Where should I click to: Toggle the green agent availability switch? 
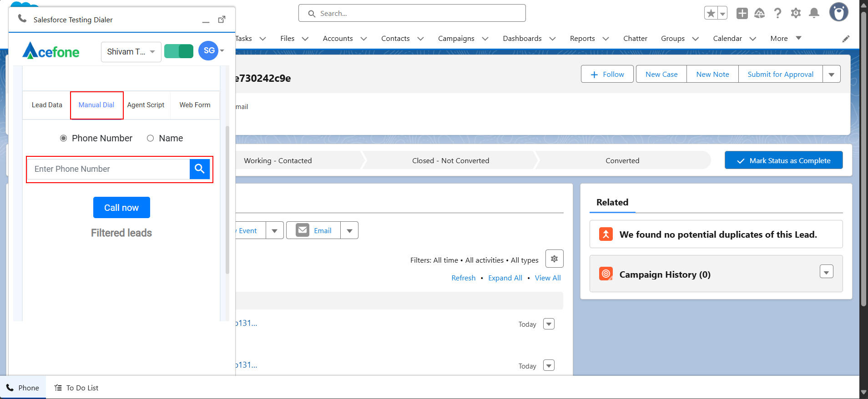[x=179, y=51]
